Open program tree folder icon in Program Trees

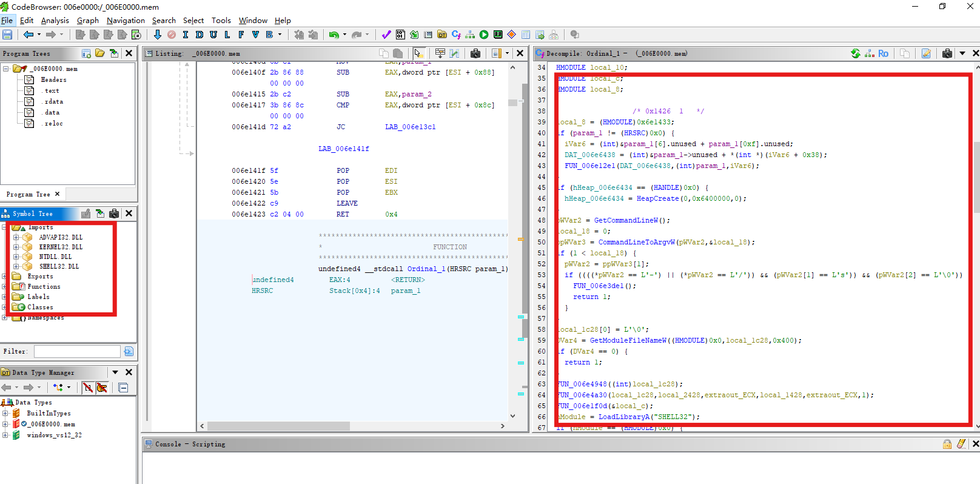100,53
